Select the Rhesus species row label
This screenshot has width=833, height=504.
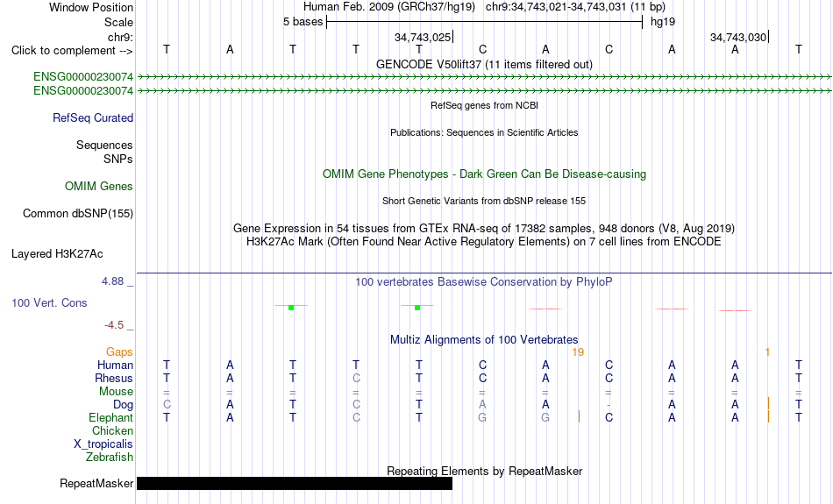[x=114, y=378]
